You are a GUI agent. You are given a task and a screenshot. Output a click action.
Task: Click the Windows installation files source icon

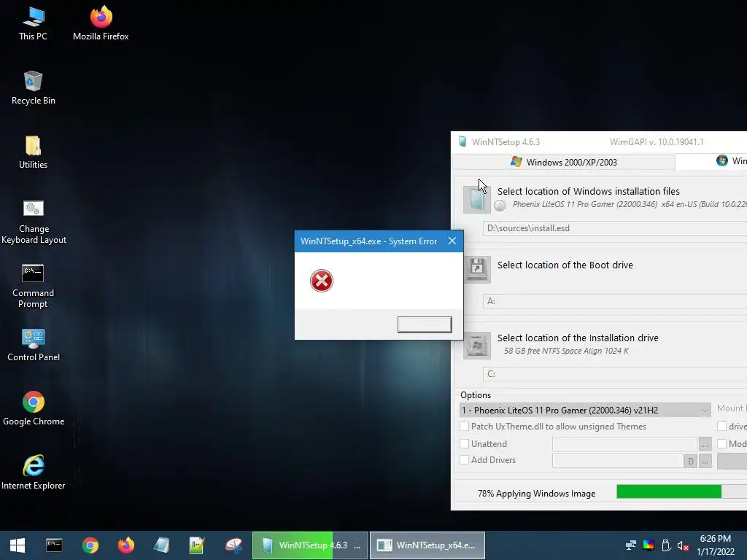click(x=476, y=200)
